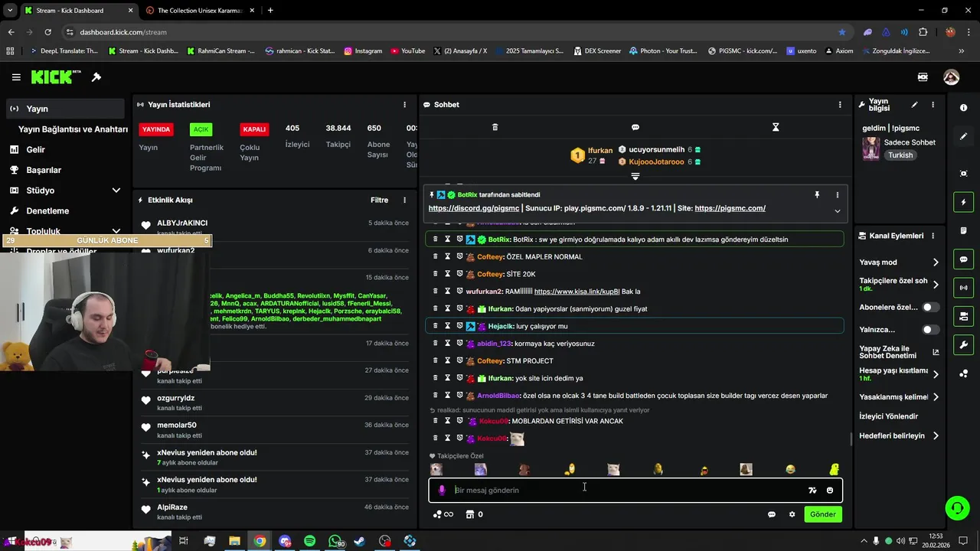Open Yayın İstatistikleri three-dot menu
This screenshot has height=551, width=980.
[x=405, y=105]
